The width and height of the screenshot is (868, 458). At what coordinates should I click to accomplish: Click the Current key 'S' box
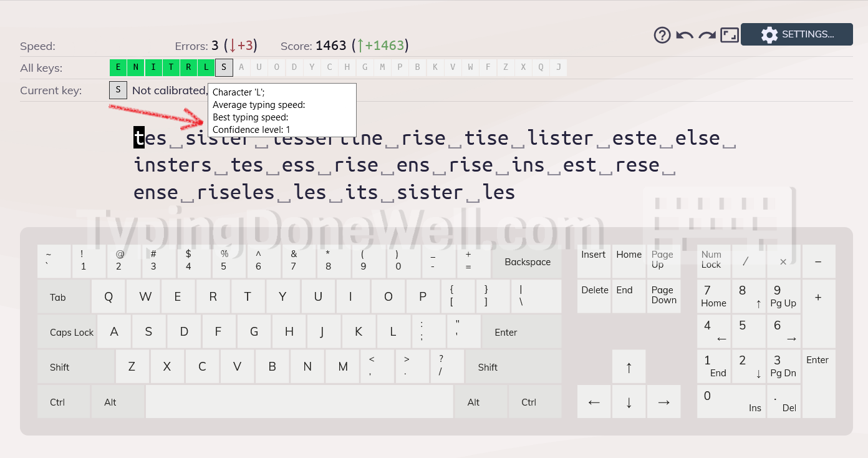click(118, 90)
